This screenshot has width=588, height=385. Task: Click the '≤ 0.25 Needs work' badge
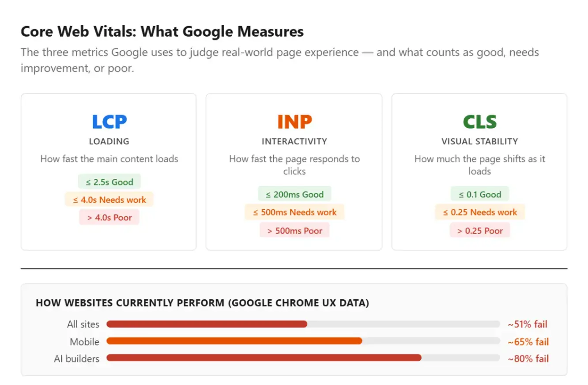(480, 212)
